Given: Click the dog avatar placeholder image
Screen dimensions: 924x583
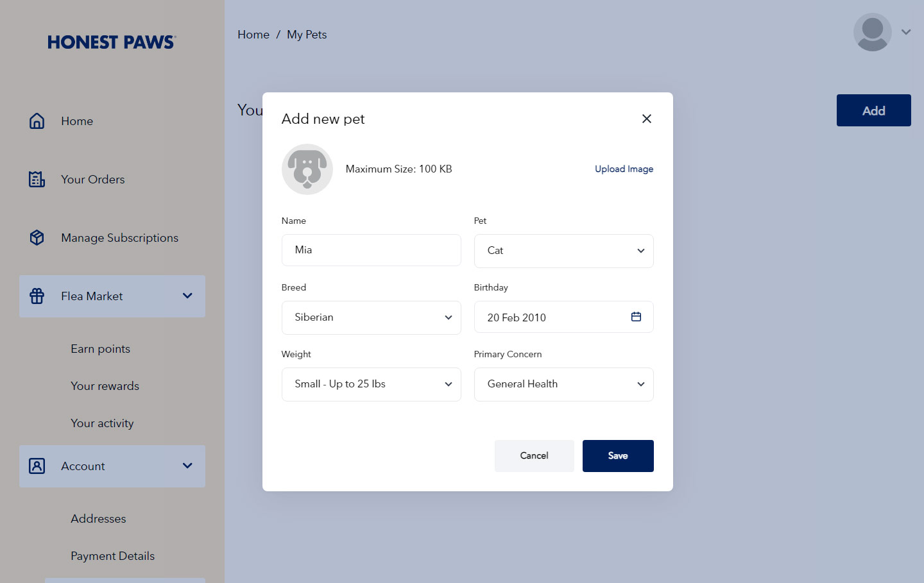Looking at the screenshot, I should click(307, 169).
